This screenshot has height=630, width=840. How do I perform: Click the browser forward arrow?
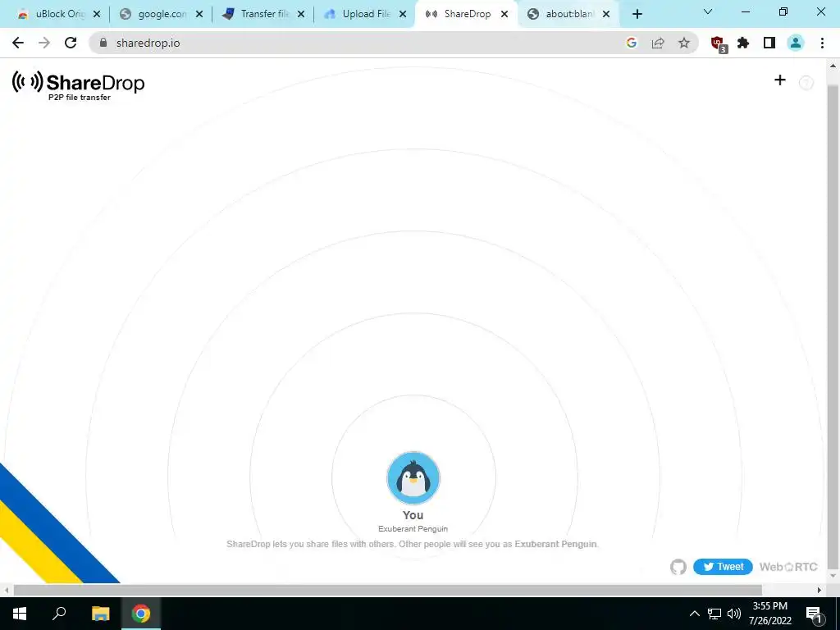click(x=44, y=43)
